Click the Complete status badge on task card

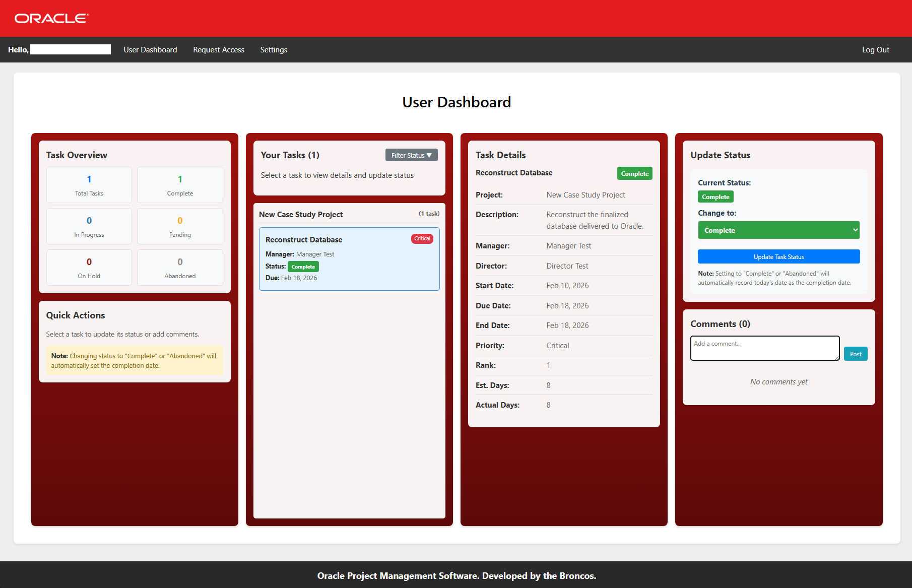(303, 267)
